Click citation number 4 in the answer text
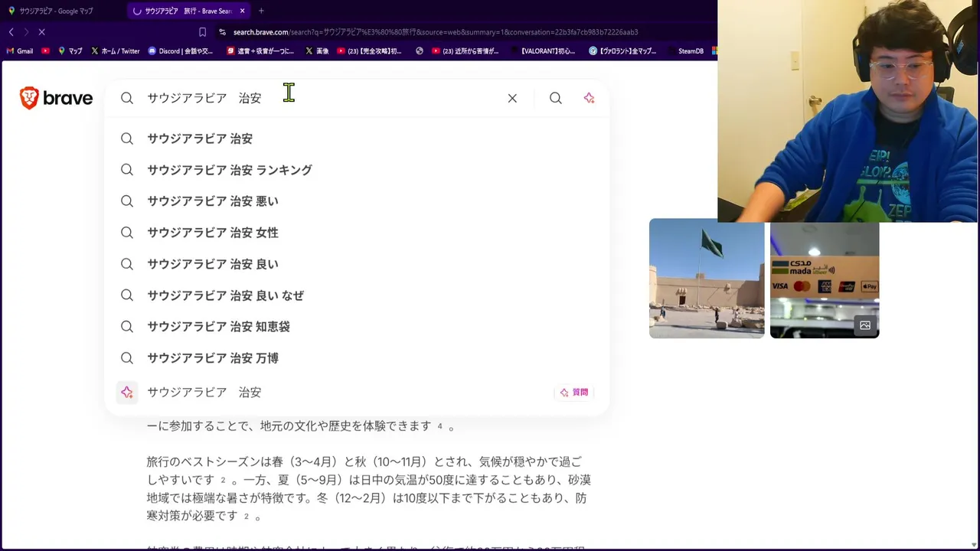Image resolution: width=980 pixels, height=551 pixels. pyautogui.click(x=439, y=426)
